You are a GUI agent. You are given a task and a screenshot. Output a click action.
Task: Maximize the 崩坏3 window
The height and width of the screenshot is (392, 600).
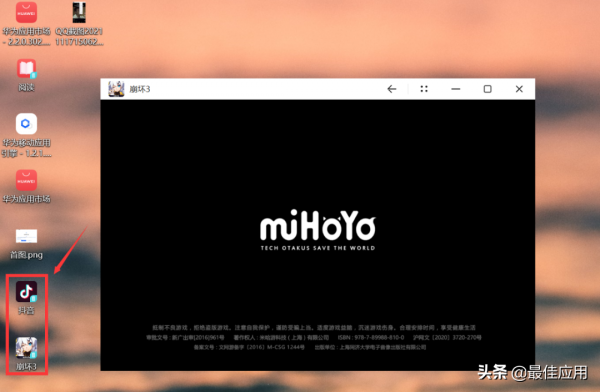tap(487, 89)
